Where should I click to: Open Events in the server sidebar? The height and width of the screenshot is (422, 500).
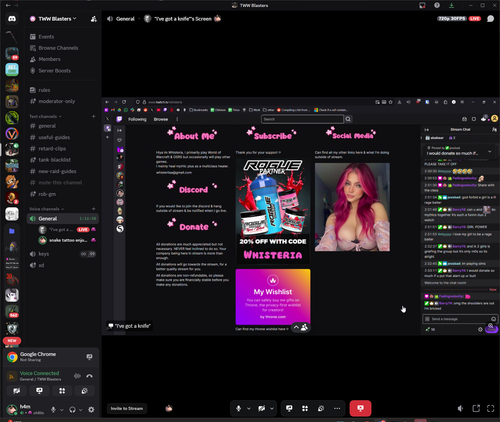pos(63,37)
